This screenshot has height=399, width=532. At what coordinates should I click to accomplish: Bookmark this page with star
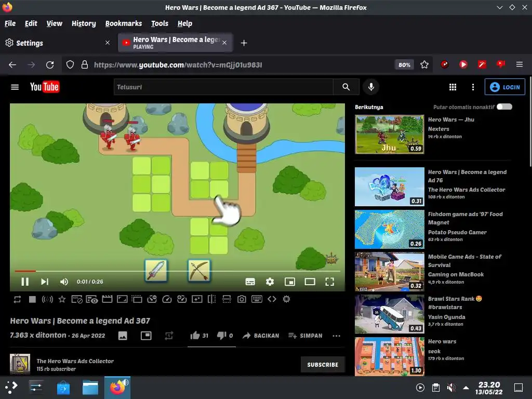click(x=424, y=64)
